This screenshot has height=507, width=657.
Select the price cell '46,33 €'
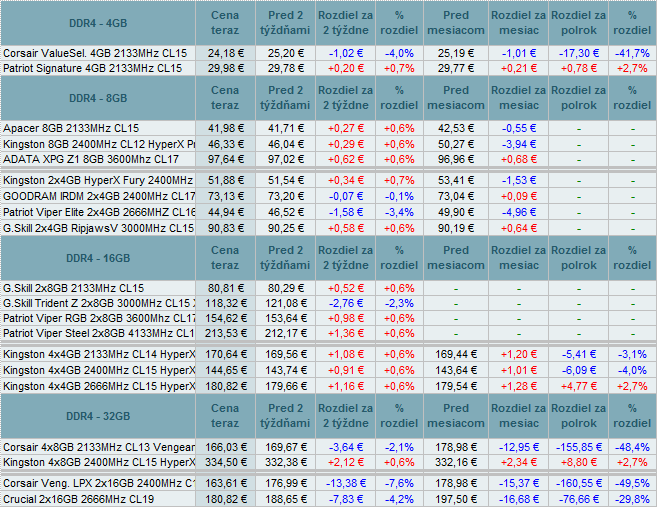226,144
